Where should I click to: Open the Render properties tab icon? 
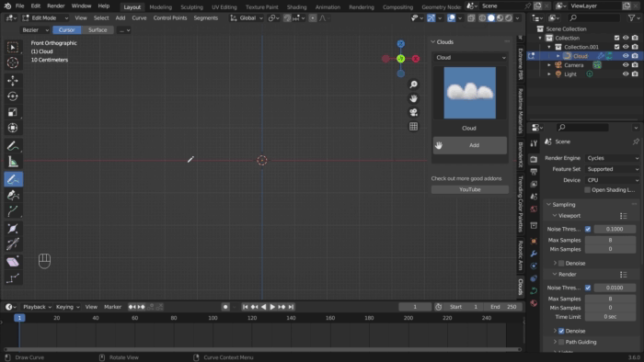(x=534, y=159)
